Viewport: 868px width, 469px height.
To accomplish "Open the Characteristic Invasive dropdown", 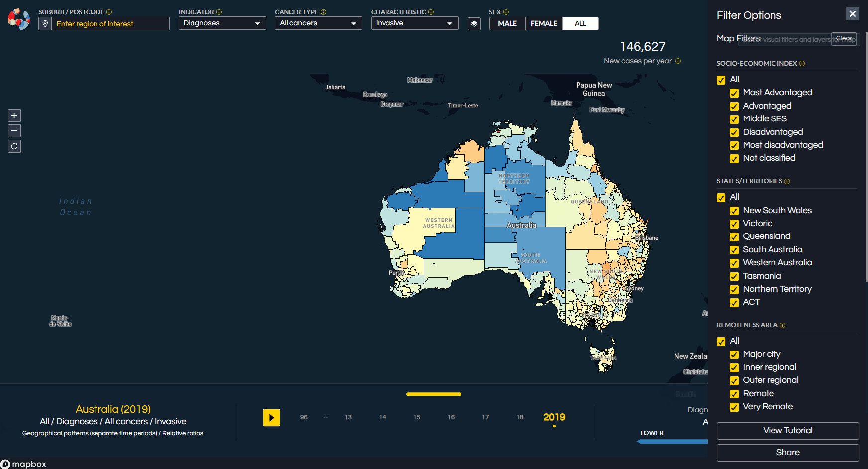I will tap(414, 23).
